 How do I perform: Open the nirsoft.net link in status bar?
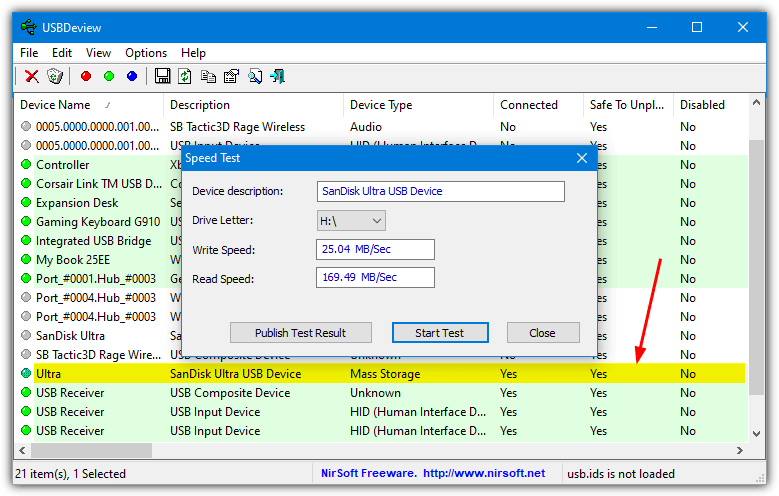484,473
